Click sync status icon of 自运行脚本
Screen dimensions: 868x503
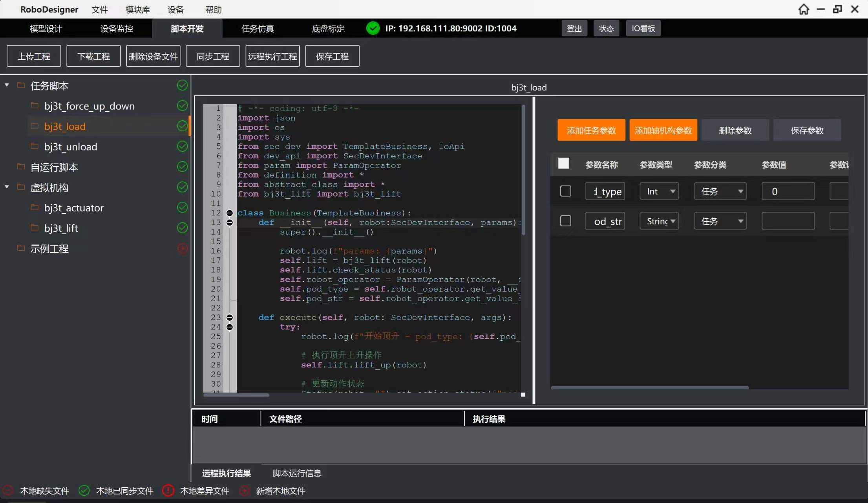coord(182,167)
